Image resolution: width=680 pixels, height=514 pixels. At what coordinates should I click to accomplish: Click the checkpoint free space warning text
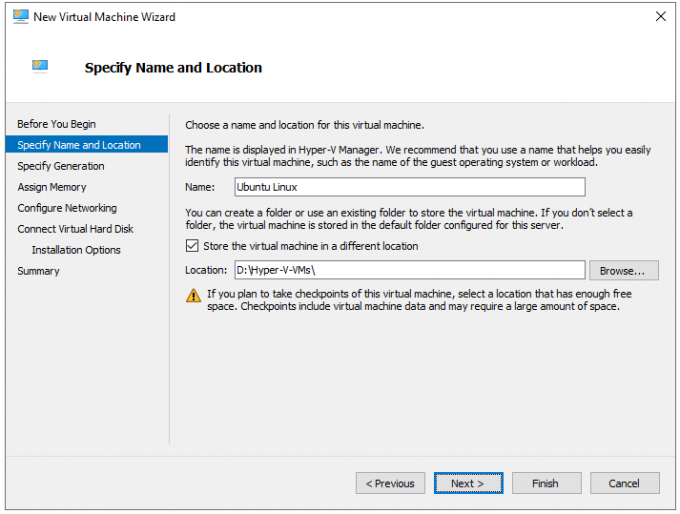[419, 300]
